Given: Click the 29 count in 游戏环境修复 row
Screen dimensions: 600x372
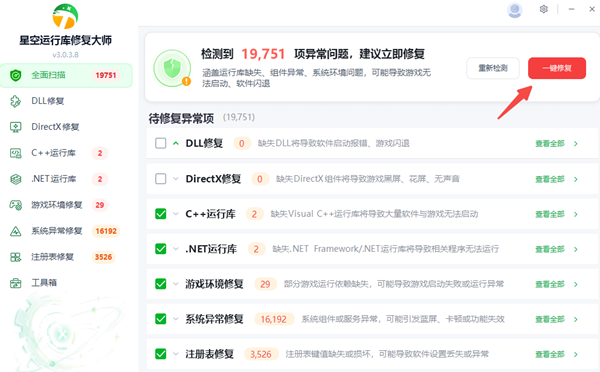Looking at the screenshot, I should 265,284.
